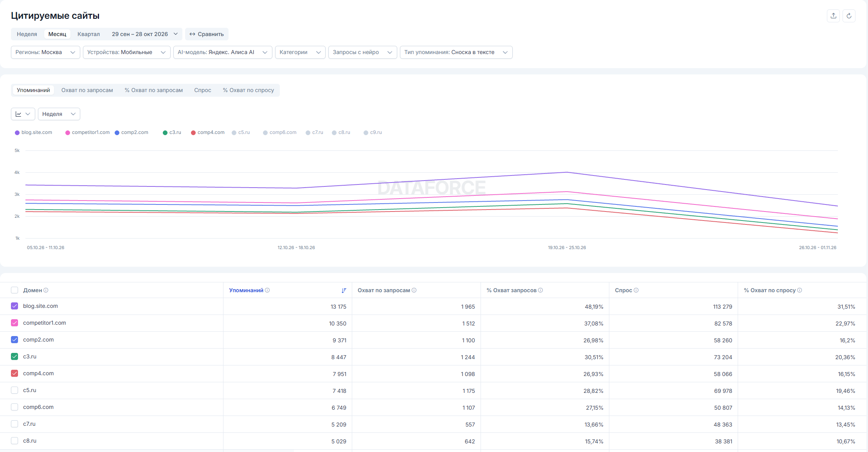Toggle c9.ru legend item in chart
This screenshot has width=868, height=452.
coord(373,132)
